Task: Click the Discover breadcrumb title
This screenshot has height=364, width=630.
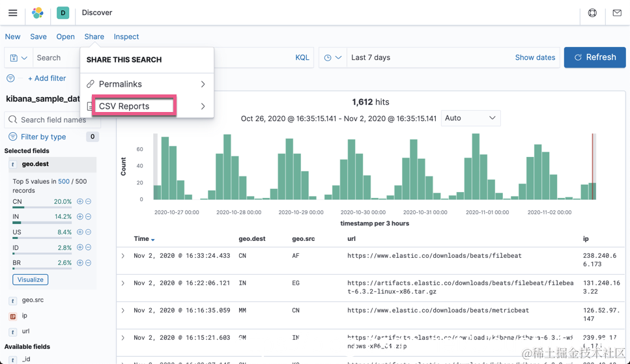Action: (97, 12)
